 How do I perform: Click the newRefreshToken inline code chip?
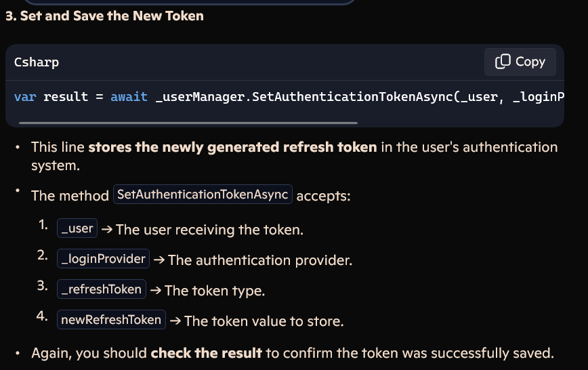pyautogui.click(x=111, y=320)
